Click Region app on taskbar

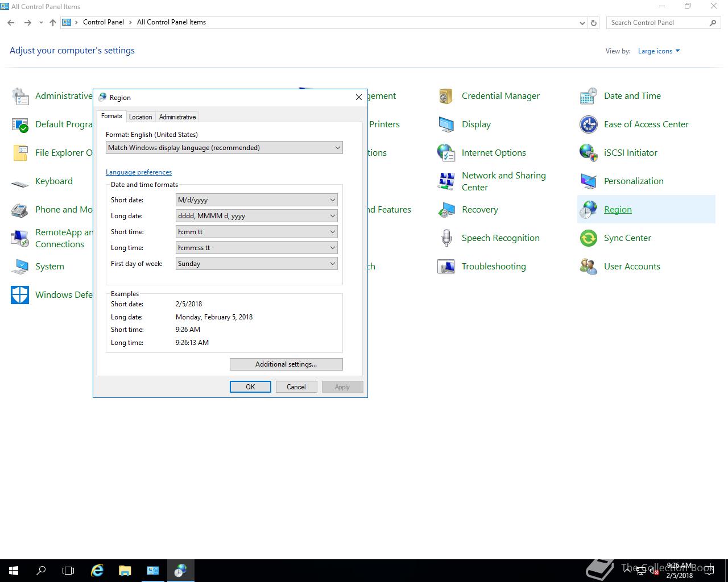(180, 571)
